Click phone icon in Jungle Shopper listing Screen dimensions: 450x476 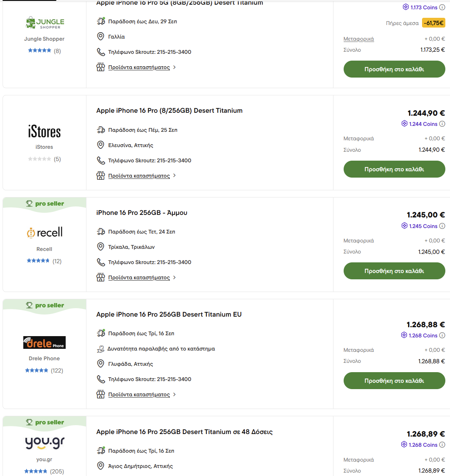click(x=101, y=52)
